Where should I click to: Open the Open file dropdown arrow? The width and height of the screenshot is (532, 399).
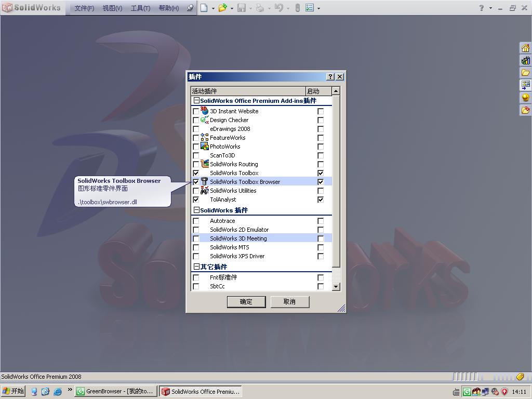click(x=232, y=8)
